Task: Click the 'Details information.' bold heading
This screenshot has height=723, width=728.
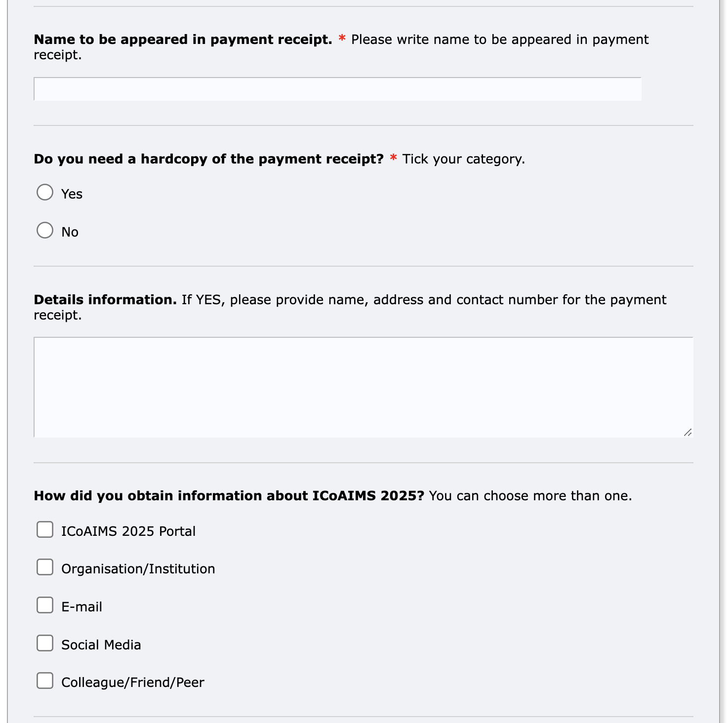Action: point(105,300)
